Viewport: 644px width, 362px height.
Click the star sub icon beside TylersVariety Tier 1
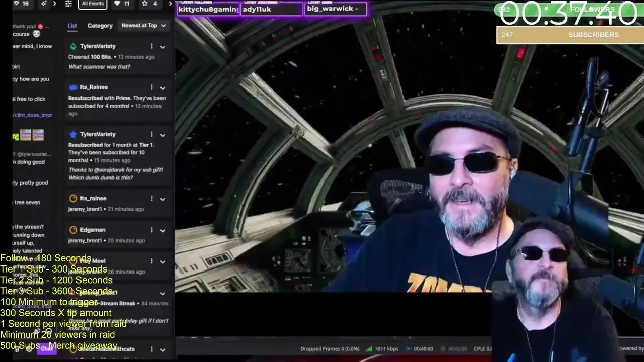(x=73, y=134)
